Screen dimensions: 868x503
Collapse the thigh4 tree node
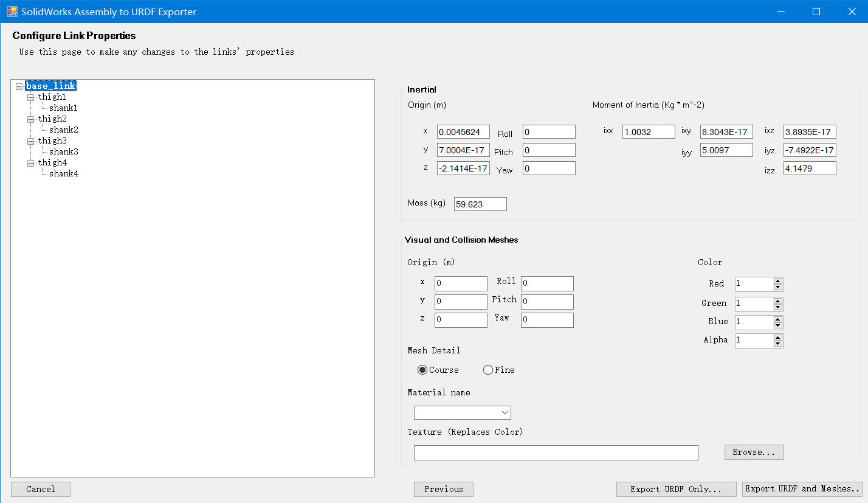click(31, 163)
